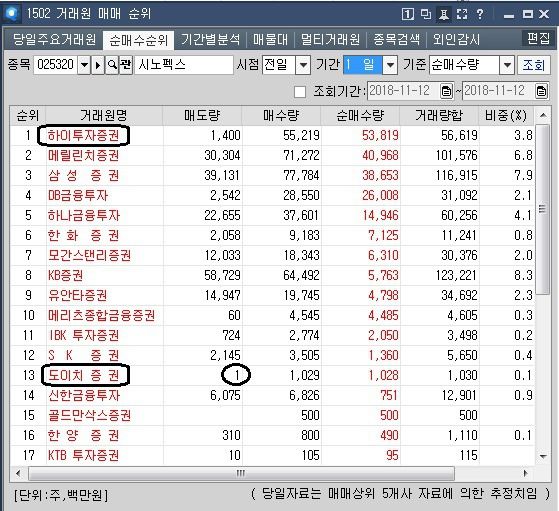Sort by 매도량 column header
This screenshot has height=511, width=559.
coord(202,116)
